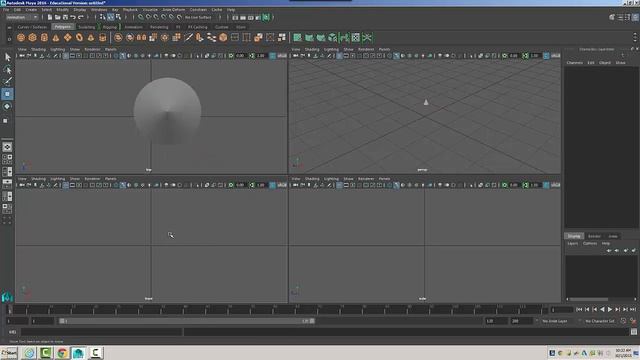The height and width of the screenshot is (360, 640).
Task: Go to start of playback range
Action: (x=579, y=310)
